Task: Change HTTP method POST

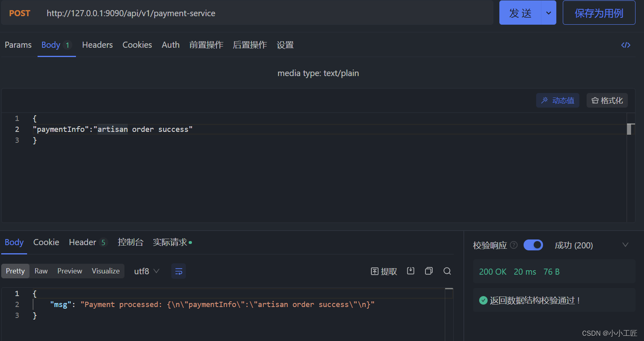Action: point(19,13)
